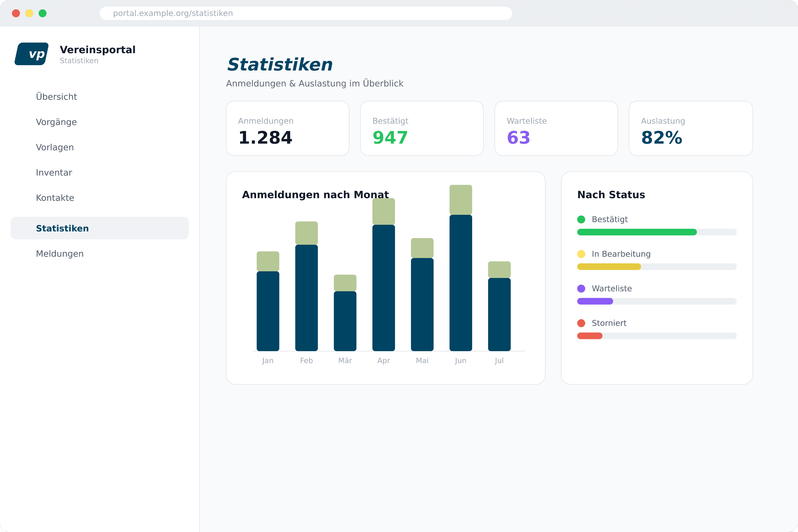The image size is (798, 532).
Task: Click the address bar with portal.example.org/statistiken
Action: [x=306, y=13]
